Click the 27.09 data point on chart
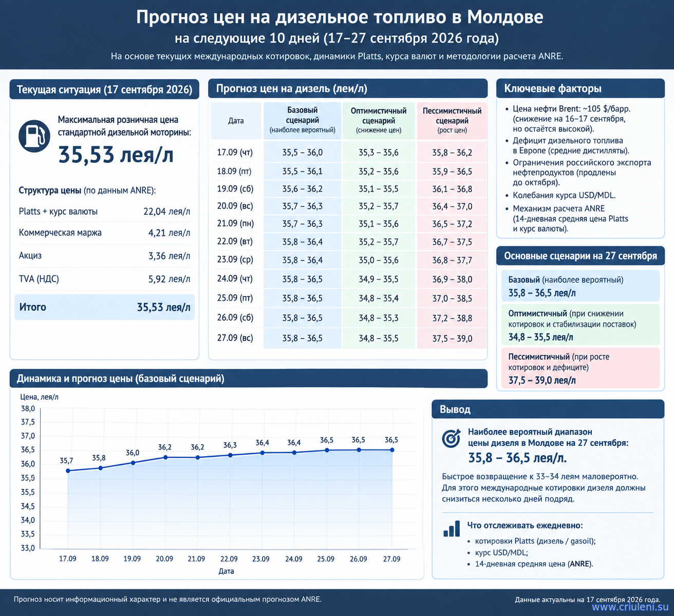The image size is (674, 616). click(x=392, y=450)
